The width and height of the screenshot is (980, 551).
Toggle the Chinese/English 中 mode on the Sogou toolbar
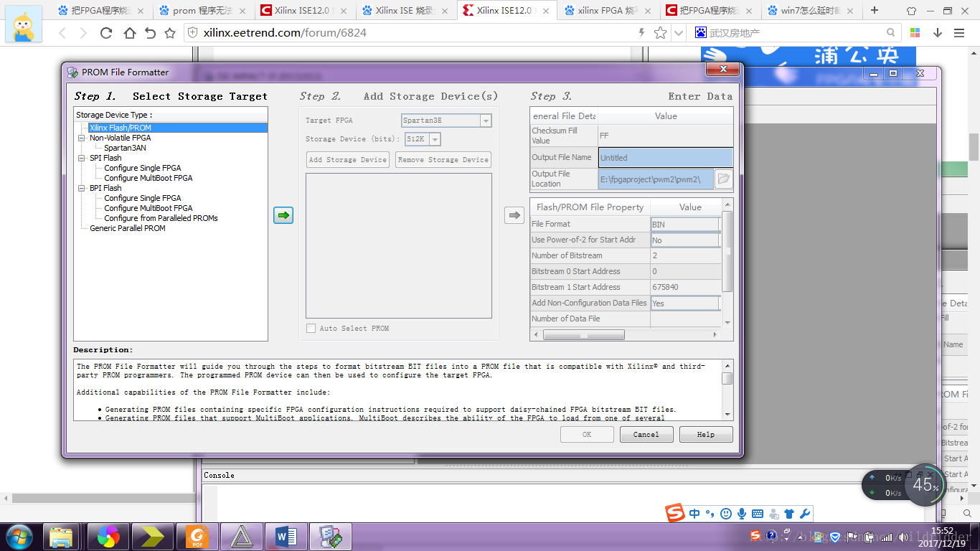pyautogui.click(x=694, y=514)
